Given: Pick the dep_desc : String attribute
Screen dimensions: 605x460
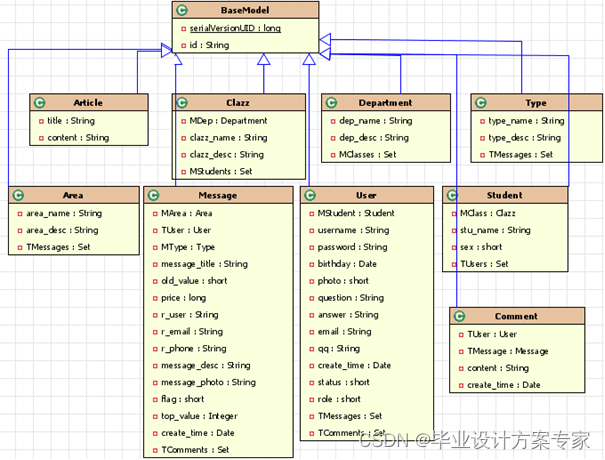Looking at the screenshot, I should pyautogui.click(x=374, y=138).
